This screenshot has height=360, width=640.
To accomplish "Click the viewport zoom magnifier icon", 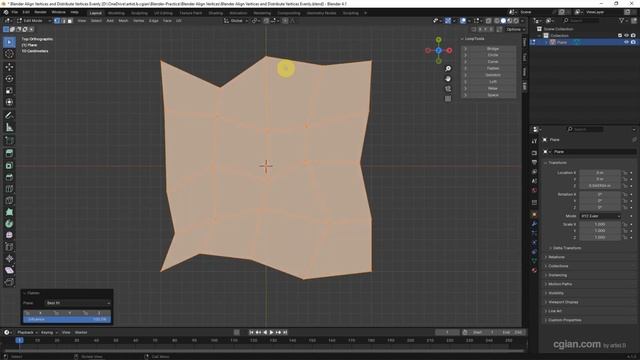I will [448, 69].
